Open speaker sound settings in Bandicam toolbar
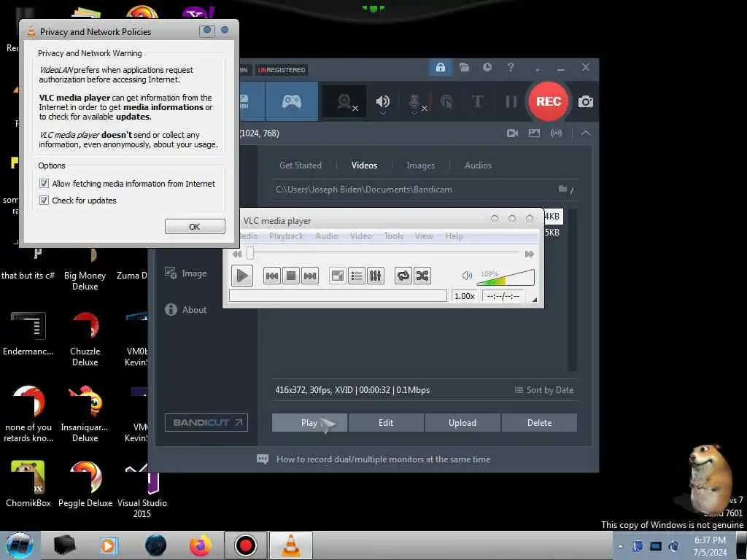The height and width of the screenshot is (560, 747). pos(382,101)
